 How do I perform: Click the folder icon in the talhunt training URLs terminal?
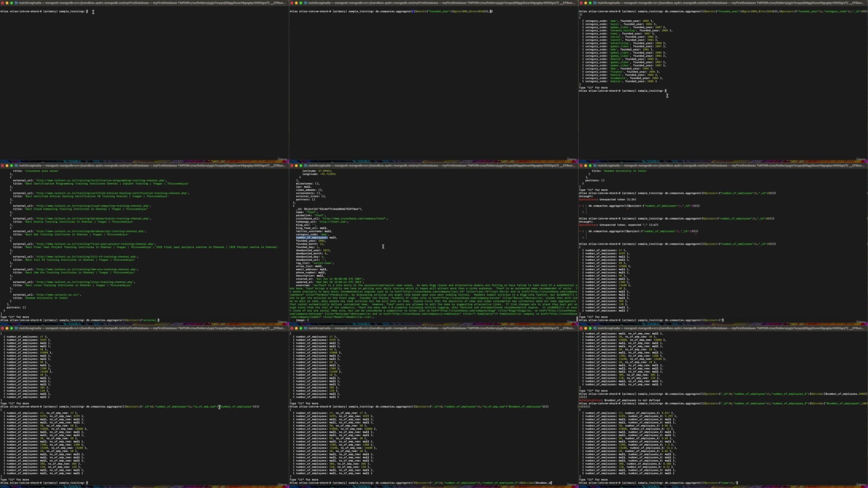coord(16,166)
